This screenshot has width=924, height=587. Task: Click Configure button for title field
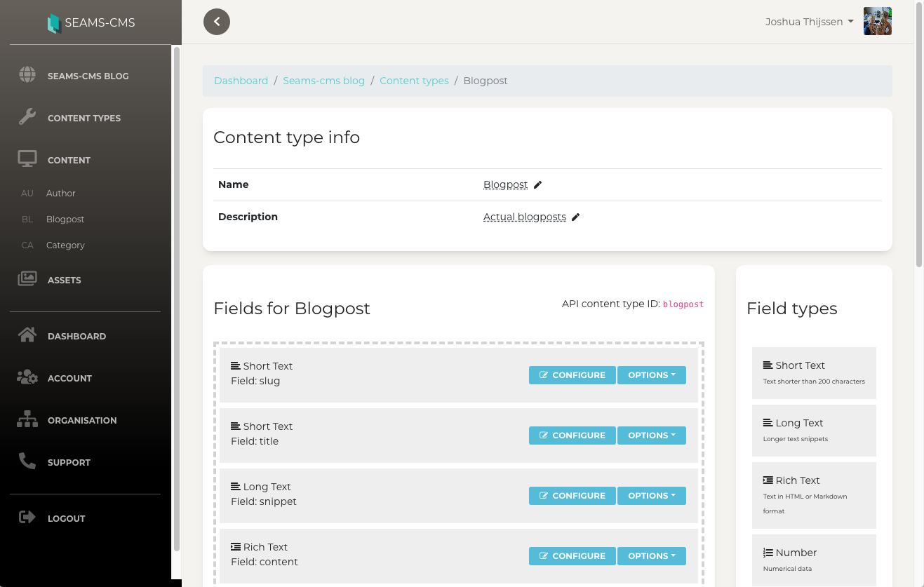(x=572, y=436)
